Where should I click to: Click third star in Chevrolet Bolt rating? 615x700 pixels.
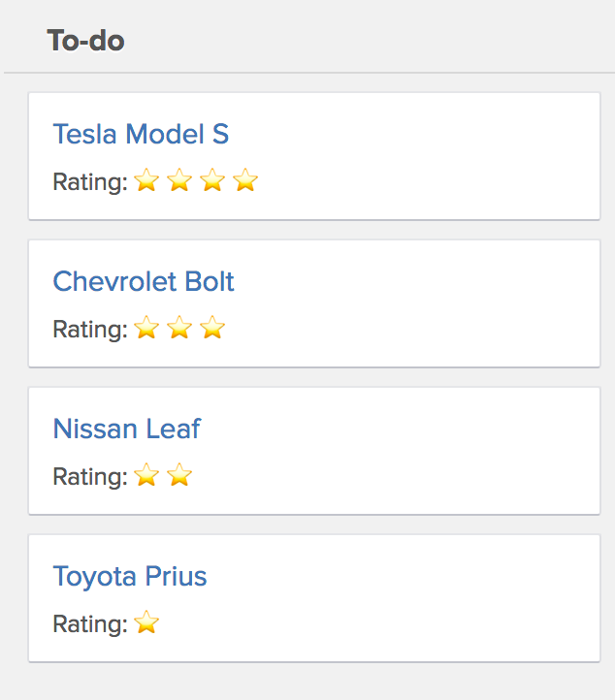[212, 328]
